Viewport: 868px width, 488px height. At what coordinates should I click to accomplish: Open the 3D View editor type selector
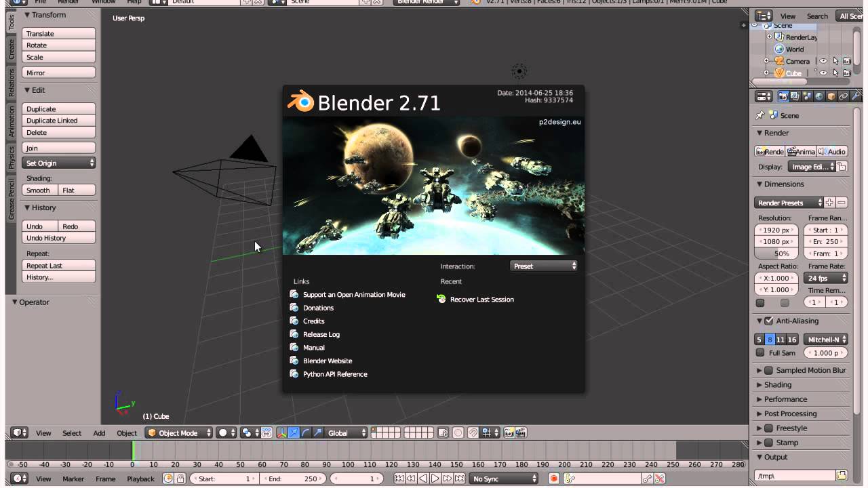[x=20, y=432]
